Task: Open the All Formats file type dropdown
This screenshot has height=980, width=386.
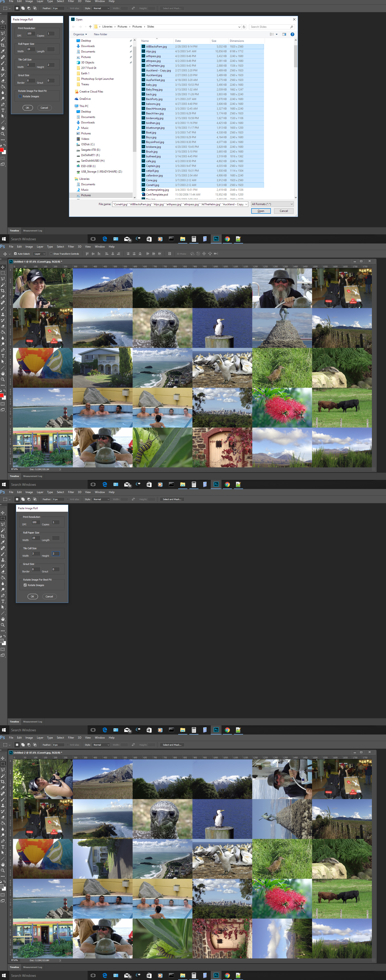Action: pyautogui.click(x=272, y=204)
